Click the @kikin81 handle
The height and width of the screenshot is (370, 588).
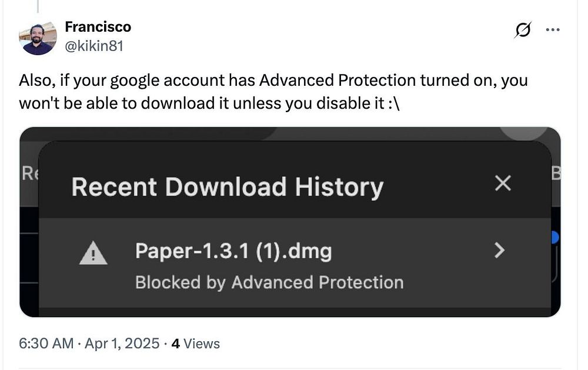(93, 45)
